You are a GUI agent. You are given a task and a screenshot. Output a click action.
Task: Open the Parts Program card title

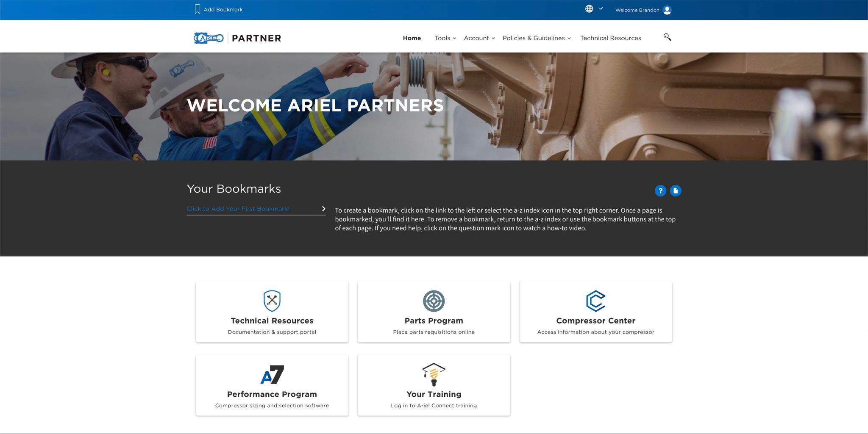click(434, 321)
